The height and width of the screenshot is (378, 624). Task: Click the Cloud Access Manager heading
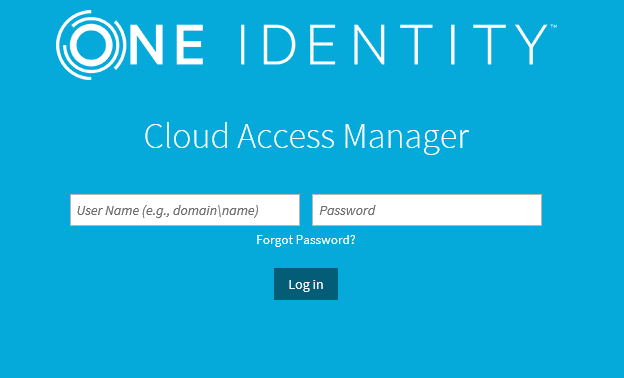pos(306,136)
